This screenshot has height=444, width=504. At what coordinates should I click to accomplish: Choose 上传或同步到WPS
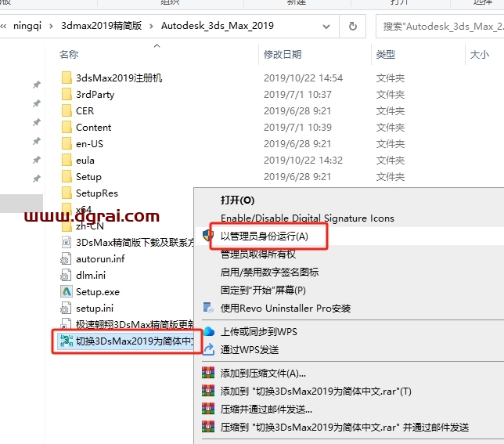(x=259, y=331)
